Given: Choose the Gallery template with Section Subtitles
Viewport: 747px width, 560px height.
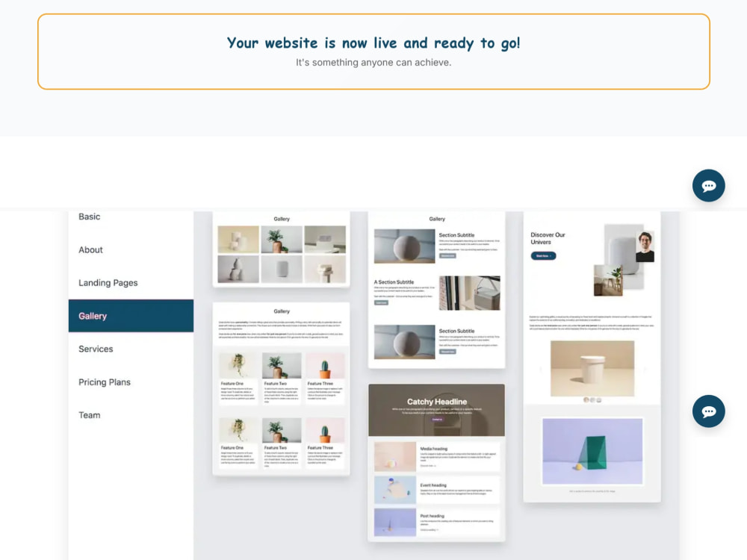Looking at the screenshot, I should coord(437,290).
